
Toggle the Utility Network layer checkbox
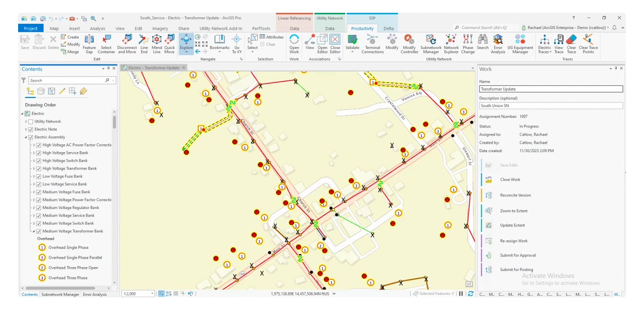31,121
